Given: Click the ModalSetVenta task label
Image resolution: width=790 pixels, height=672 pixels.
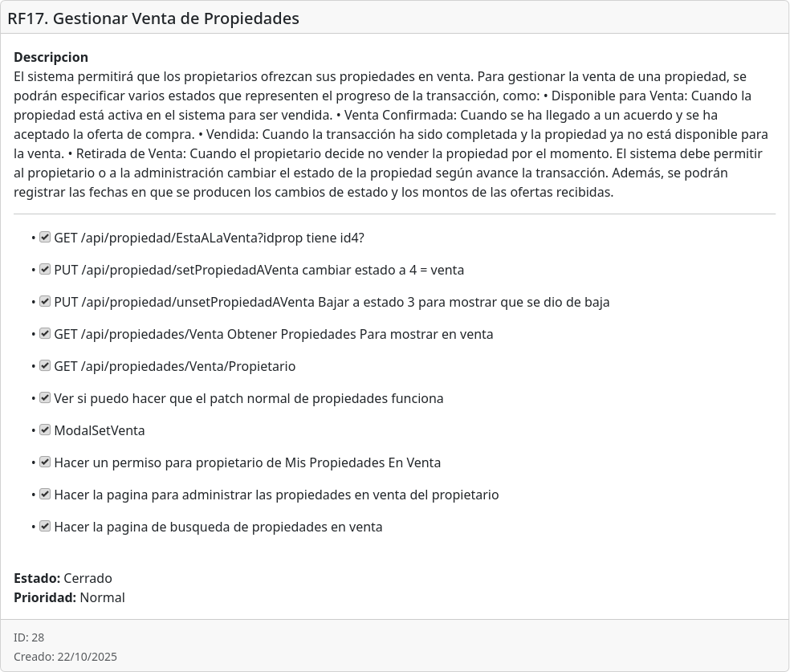Looking at the screenshot, I should tap(100, 430).
